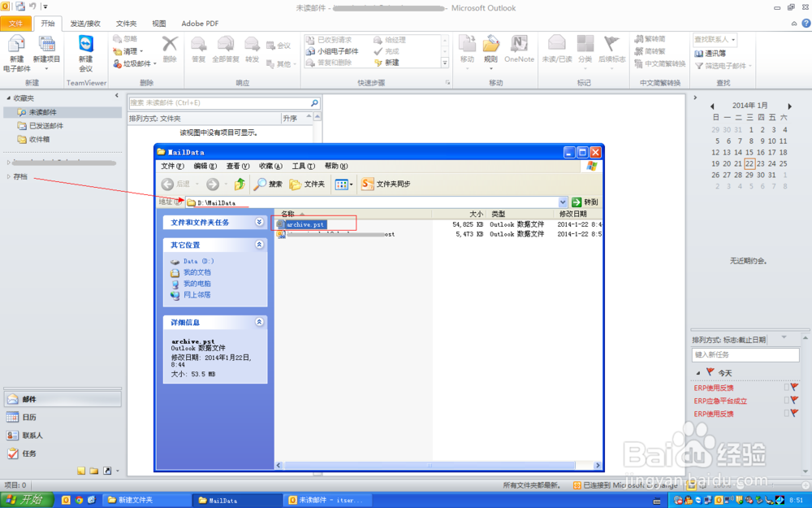Click Folders (文件夹) button in MailData toolbar
The width and height of the screenshot is (812, 508).
[x=307, y=184]
